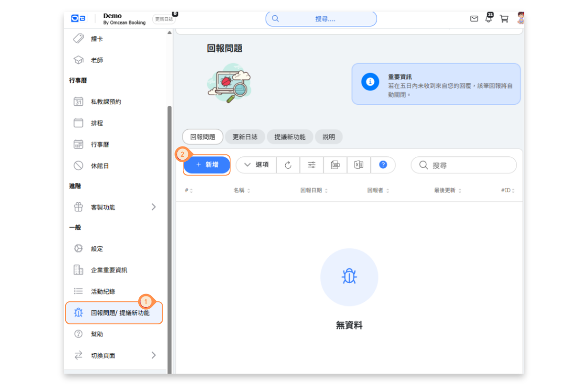588x392 pixels.
Task: Open the notifications bell icon
Action: pyautogui.click(x=489, y=19)
